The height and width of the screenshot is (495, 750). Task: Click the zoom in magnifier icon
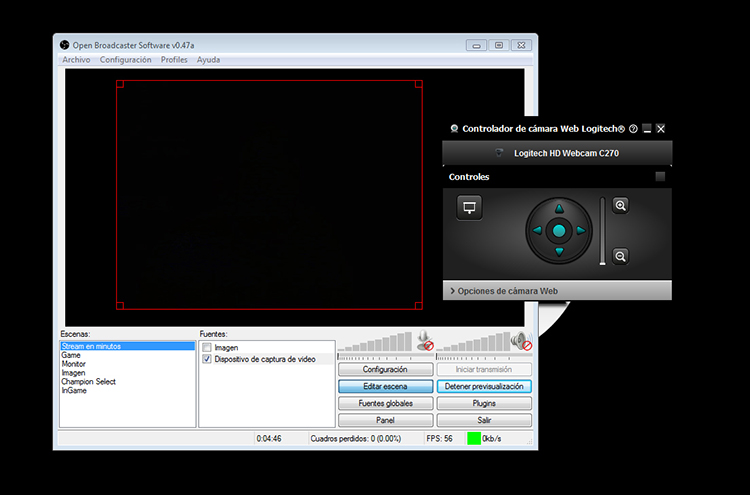pos(620,206)
